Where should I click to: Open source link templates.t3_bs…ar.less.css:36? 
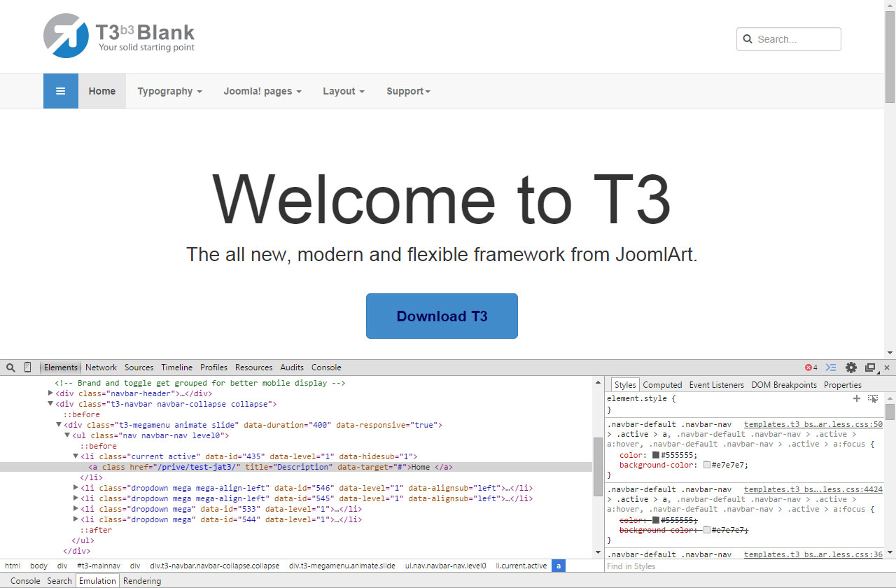click(813, 554)
